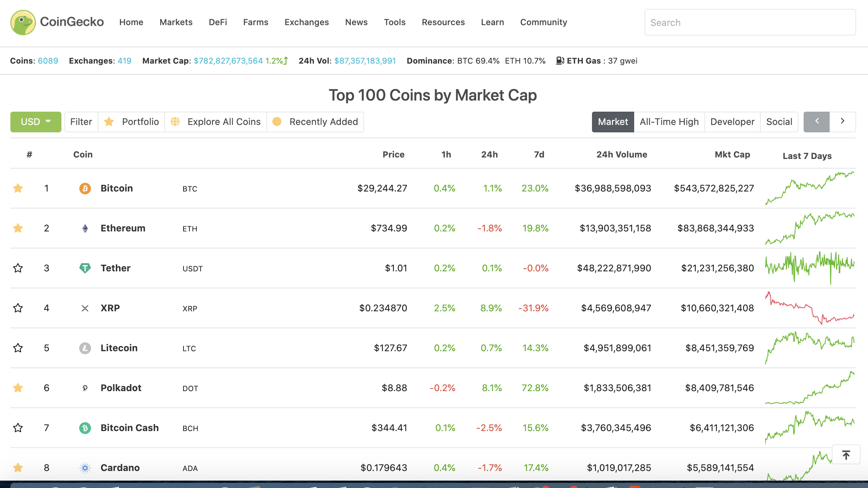Screen dimensions: 868x488
Task: Switch to the Developer tab
Action: click(733, 122)
